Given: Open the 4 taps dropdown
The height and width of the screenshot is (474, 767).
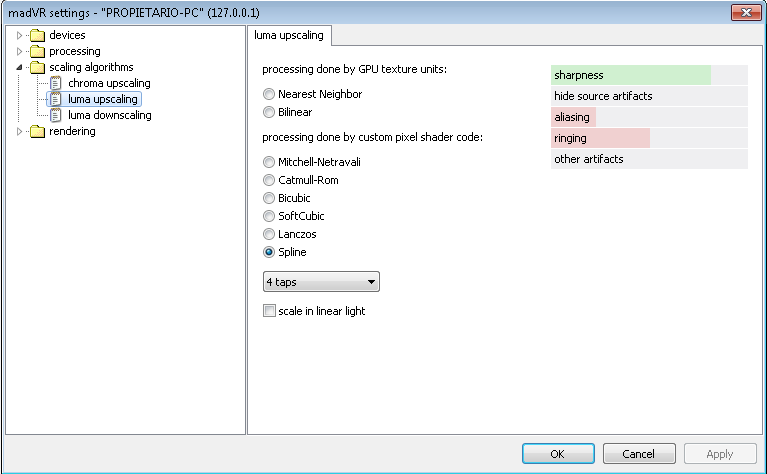Looking at the screenshot, I should pos(321,282).
